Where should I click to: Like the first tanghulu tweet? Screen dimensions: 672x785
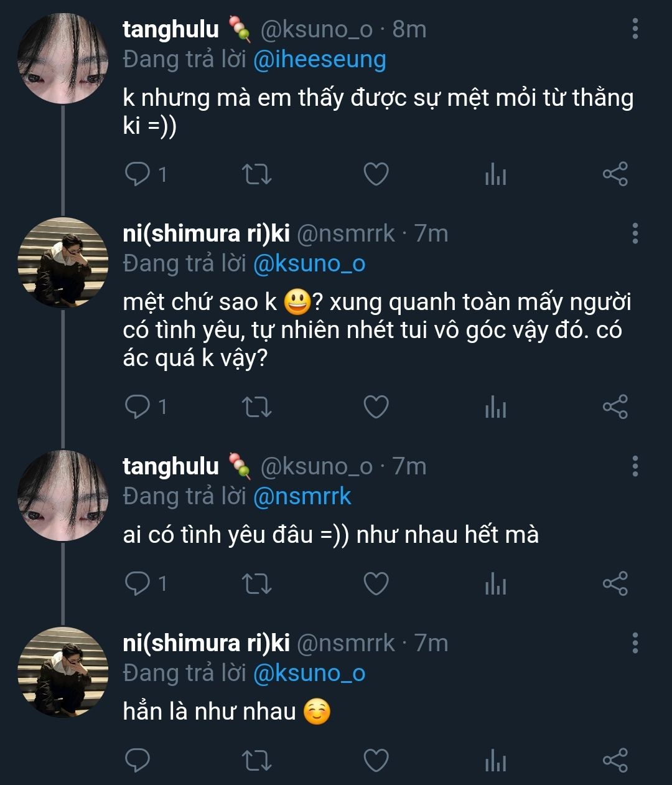click(376, 174)
